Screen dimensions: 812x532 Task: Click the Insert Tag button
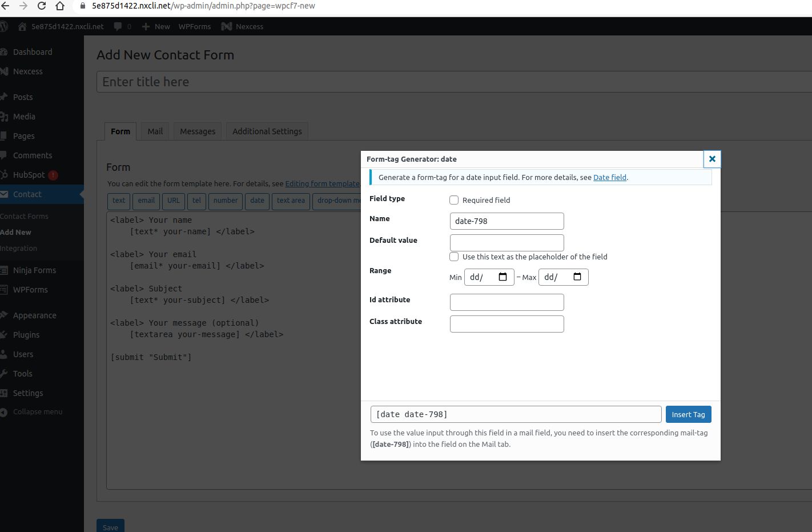[x=688, y=414]
